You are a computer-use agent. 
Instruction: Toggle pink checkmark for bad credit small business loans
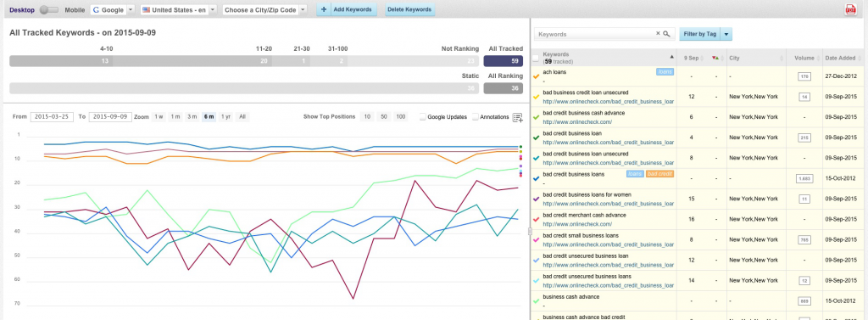click(536, 240)
